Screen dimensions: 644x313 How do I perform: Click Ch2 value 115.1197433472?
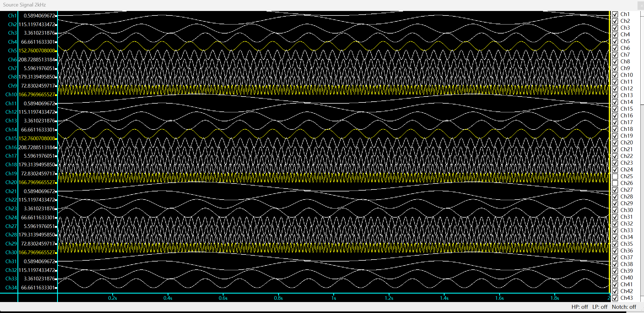coord(37,24)
